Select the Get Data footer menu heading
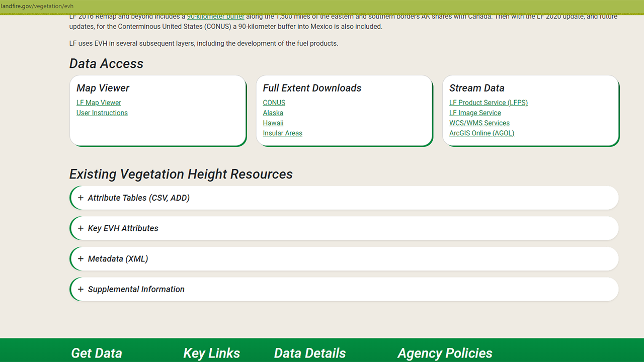The height and width of the screenshot is (362, 644). pos(96,353)
